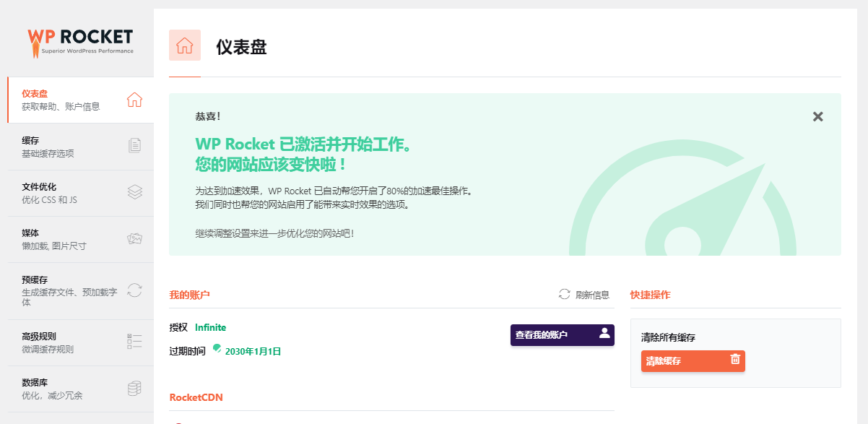Image resolution: width=868 pixels, height=424 pixels.
Task: Click the 仪表盘 page title
Action: click(241, 48)
